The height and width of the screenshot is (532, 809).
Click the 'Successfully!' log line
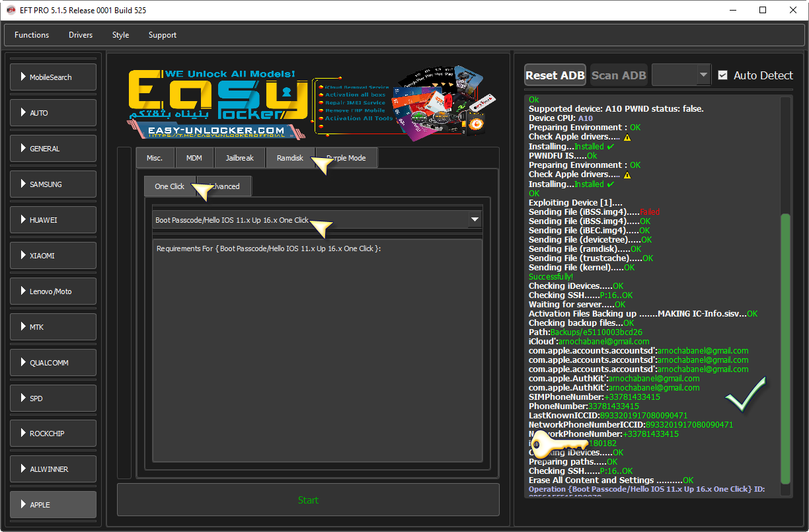(x=551, y=277)
